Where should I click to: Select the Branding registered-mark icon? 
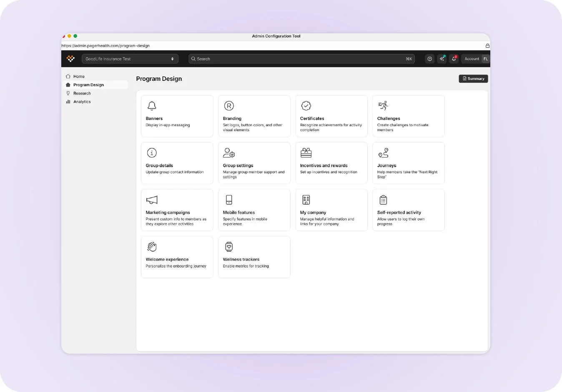click(229, 106)
